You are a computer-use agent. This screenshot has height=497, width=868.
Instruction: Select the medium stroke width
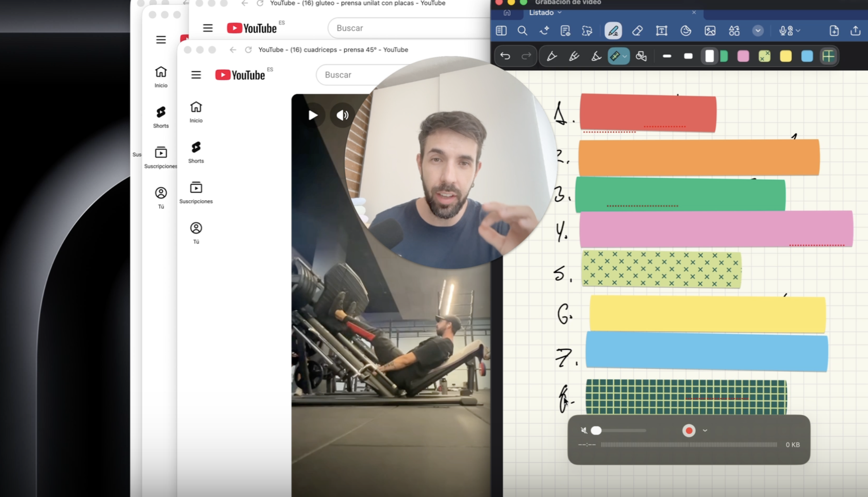(x=688, y=56)
